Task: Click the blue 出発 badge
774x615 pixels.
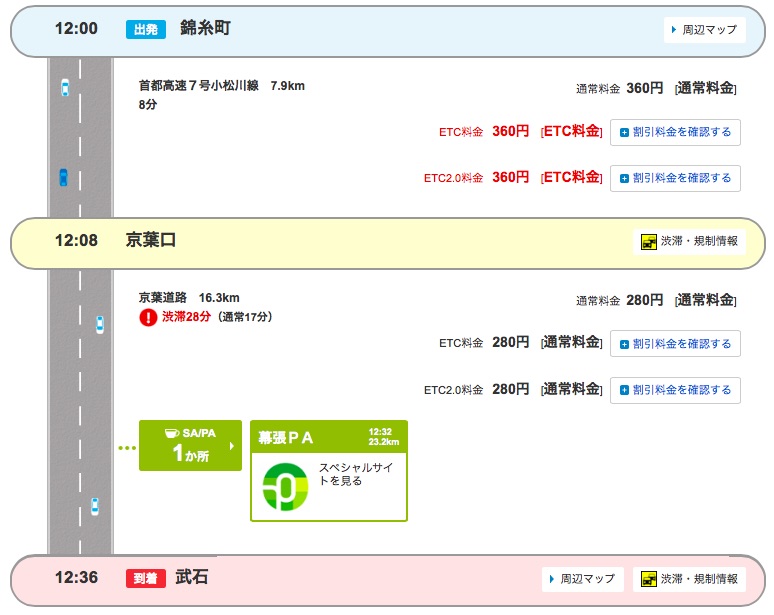Action: [x=146, y=30]
